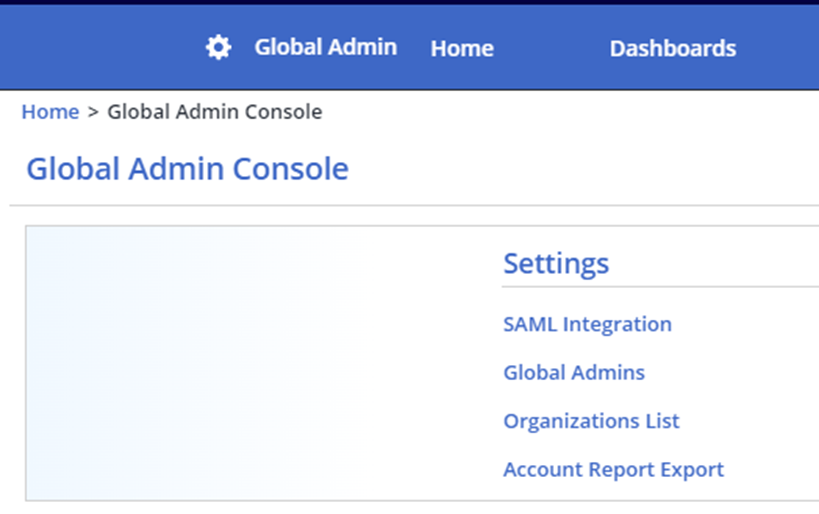Click the Global Admin Console breadcrumb text

214,112
